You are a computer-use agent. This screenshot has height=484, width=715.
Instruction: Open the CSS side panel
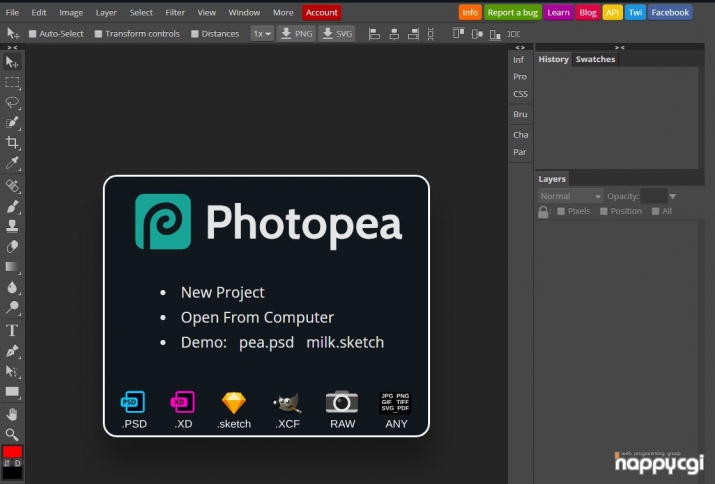(x=520, y=94)
